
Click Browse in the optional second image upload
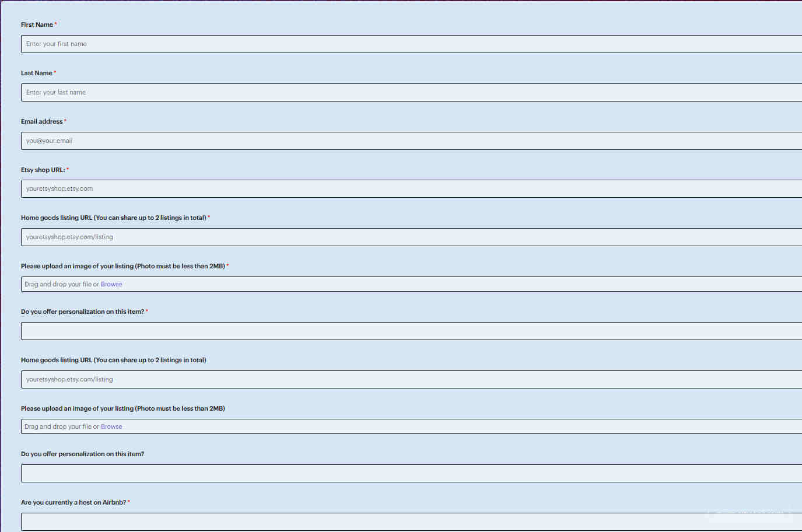click(x=111, y=426)
